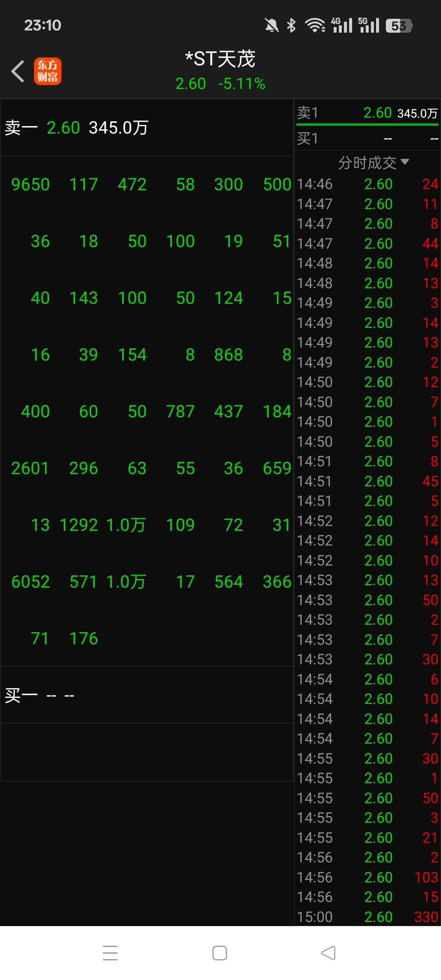Tap the back arrow icon
This screenshot has height=980, width=441.
(x=18, y=71)
